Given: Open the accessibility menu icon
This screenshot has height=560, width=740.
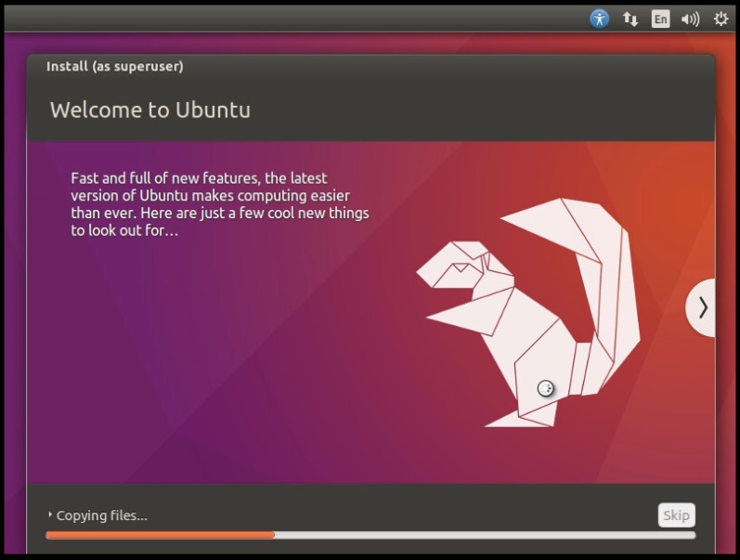Looking at the screenshot, I should pos(600,19).
